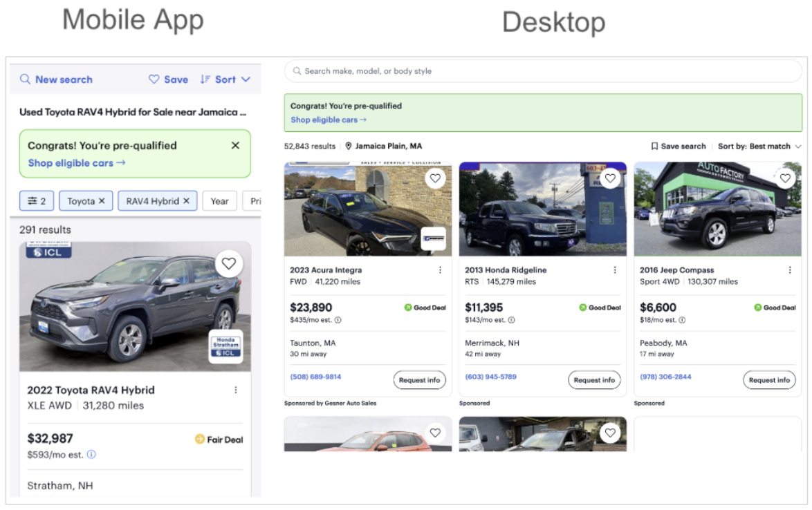Open the Sort by: Best match dropdown
Screen dimensions: 812x510
[x=759, y=147]
